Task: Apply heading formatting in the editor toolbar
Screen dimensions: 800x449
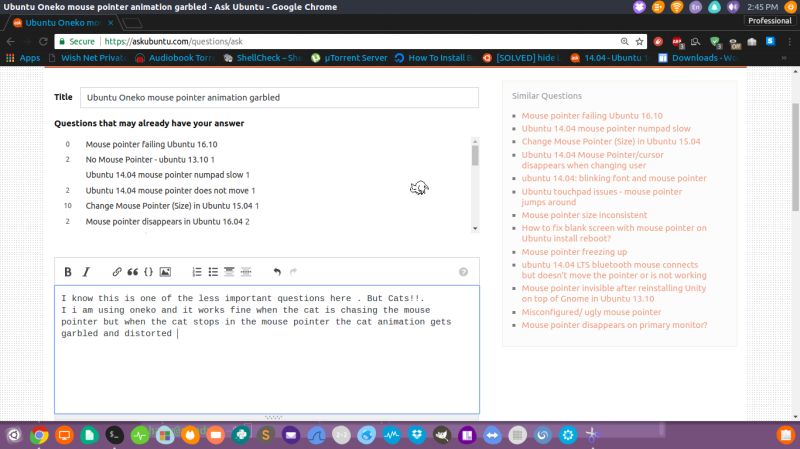Action: (x=229, y=272)
